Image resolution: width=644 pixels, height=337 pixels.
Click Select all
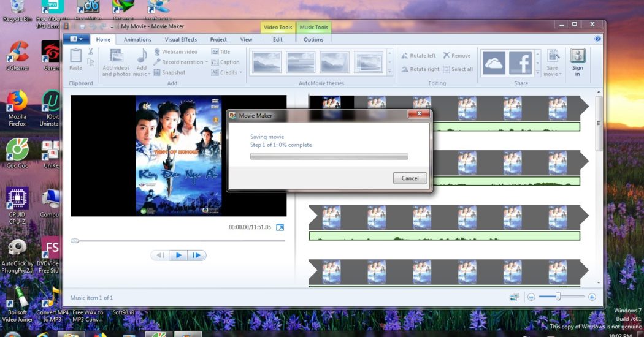pyautogui.click(x=458, y=69)
